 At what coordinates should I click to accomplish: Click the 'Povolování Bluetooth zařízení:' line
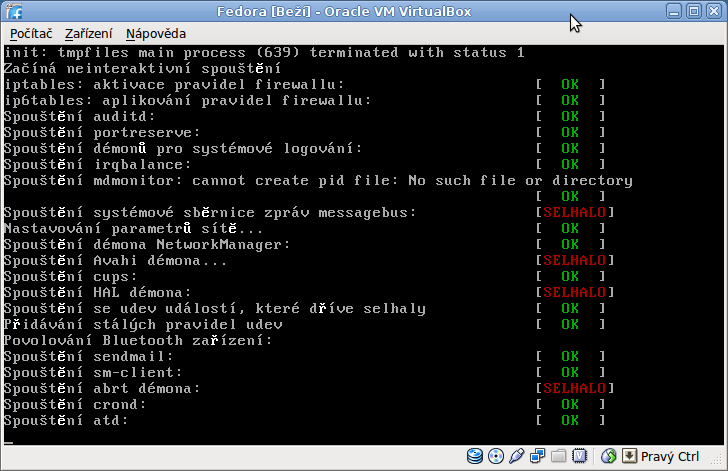pyautogui.click(x=138, y=340)
